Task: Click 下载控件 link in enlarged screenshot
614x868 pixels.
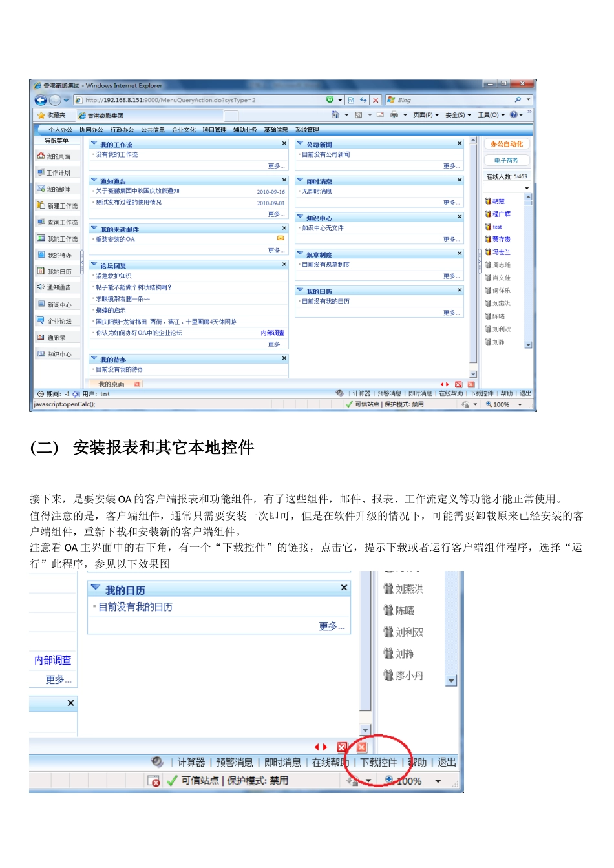Action: pos(379,762)
